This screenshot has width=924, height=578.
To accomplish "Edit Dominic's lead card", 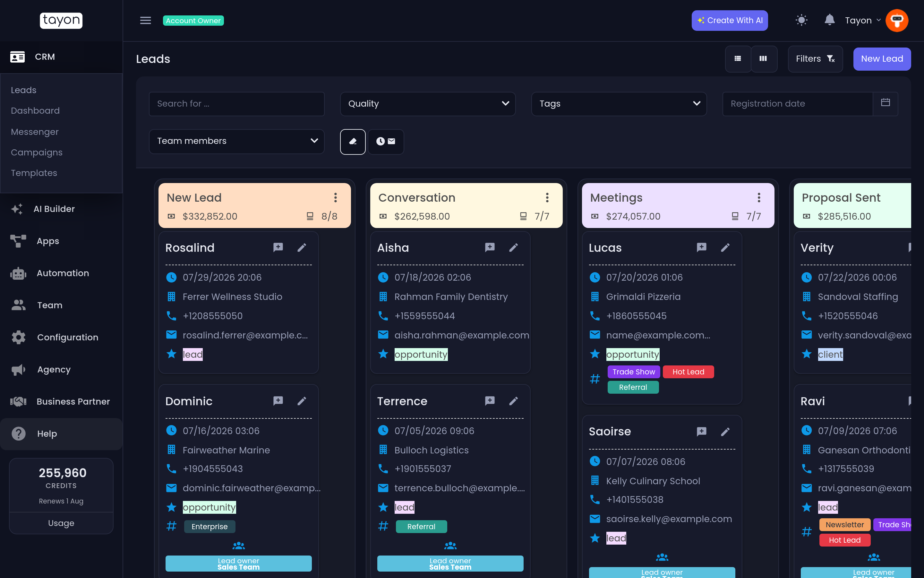I will (302, 401).
